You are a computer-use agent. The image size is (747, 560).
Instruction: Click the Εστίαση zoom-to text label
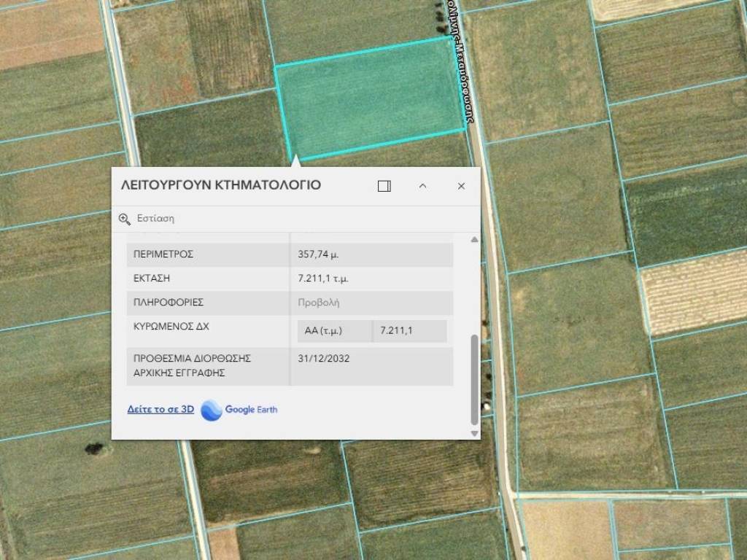[x=156, y=219]
